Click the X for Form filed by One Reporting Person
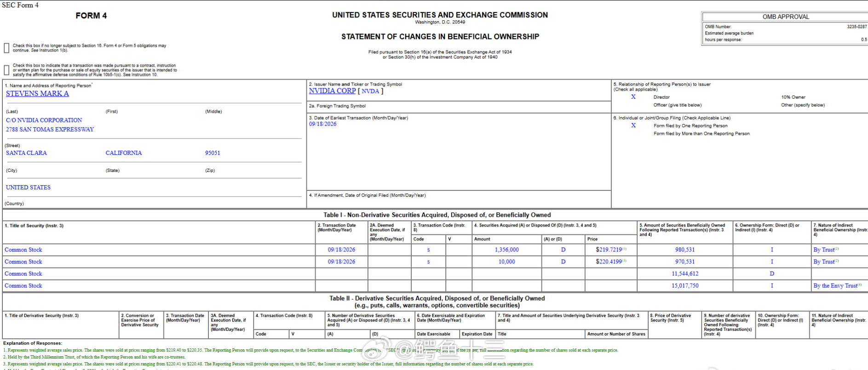This screenshot has height=370, width=868. click(x=633, y=125)
